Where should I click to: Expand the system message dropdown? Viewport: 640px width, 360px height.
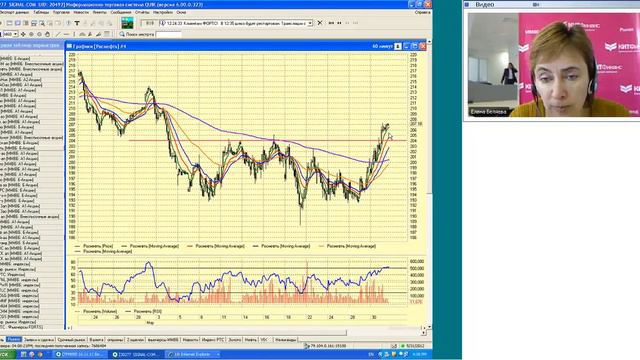[310, 23]
